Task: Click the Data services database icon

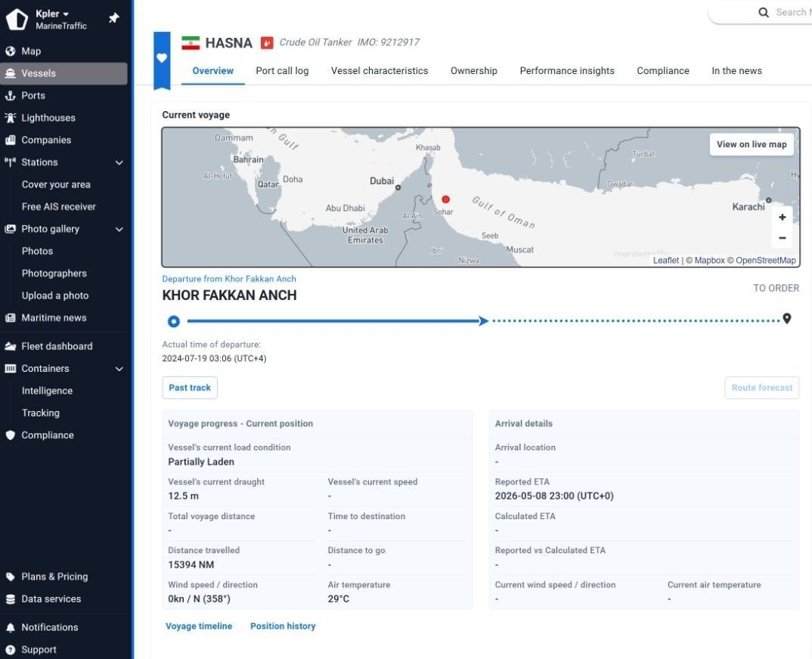Action: tap(11, 599)
